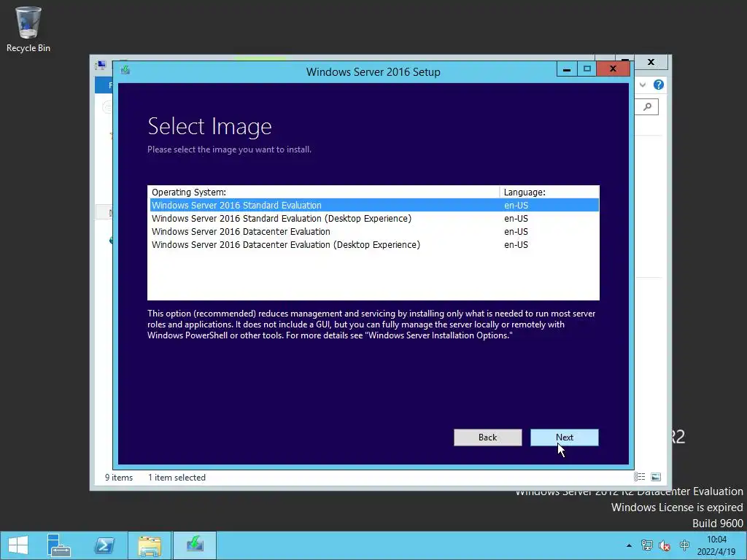Click the muted volume tray icon
Viewport: 747px width, 560px height.
pos(665,545)
